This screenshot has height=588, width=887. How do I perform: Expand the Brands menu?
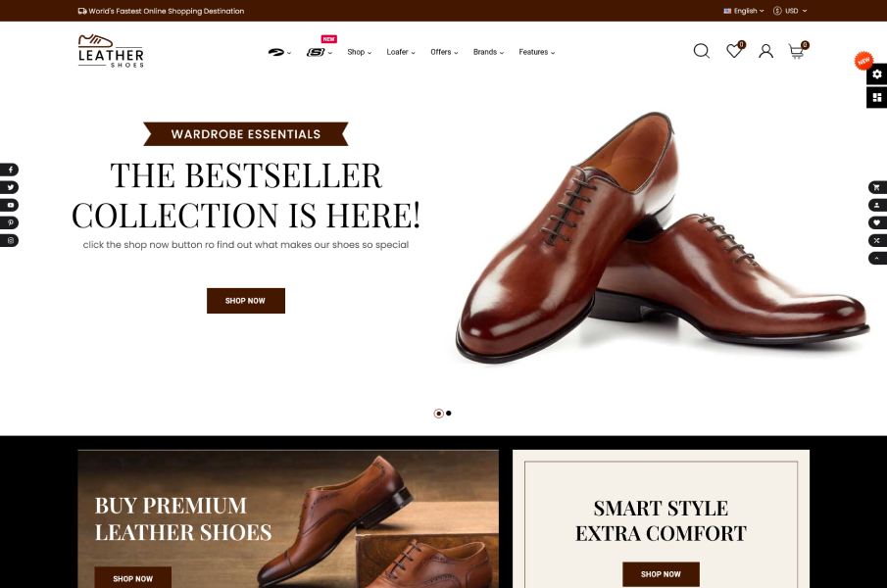[x=488, y=52]
